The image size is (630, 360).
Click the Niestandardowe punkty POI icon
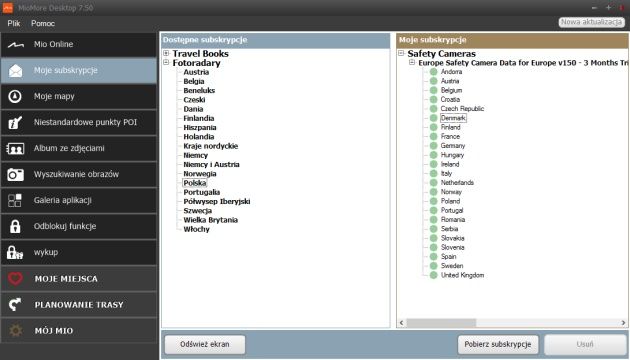[x=15, y=123]
